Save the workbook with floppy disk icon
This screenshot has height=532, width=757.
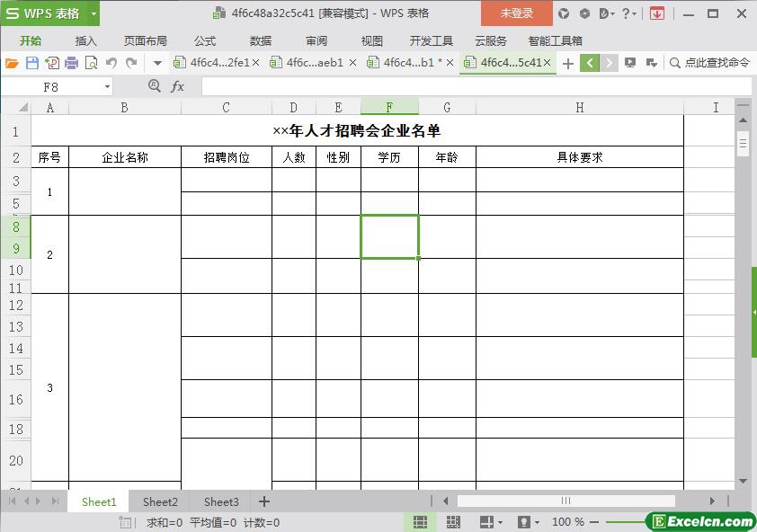pos(31,63)
